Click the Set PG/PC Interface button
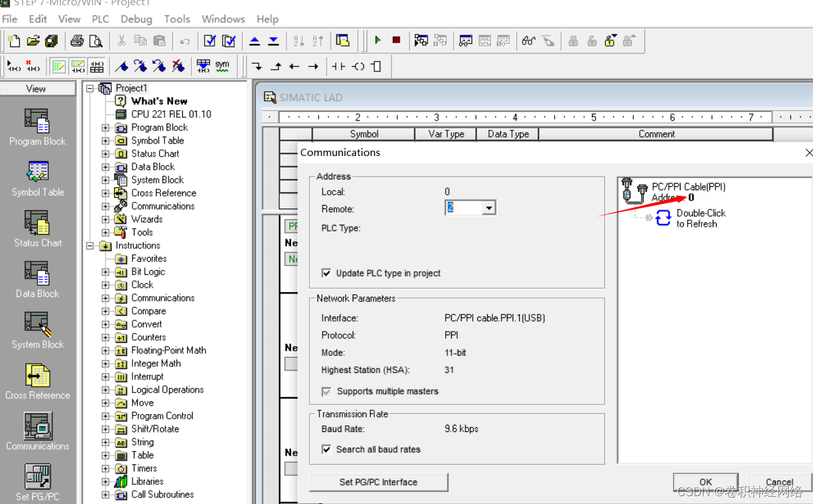Screen dimensions: 813x504 (x=378, y=482)
